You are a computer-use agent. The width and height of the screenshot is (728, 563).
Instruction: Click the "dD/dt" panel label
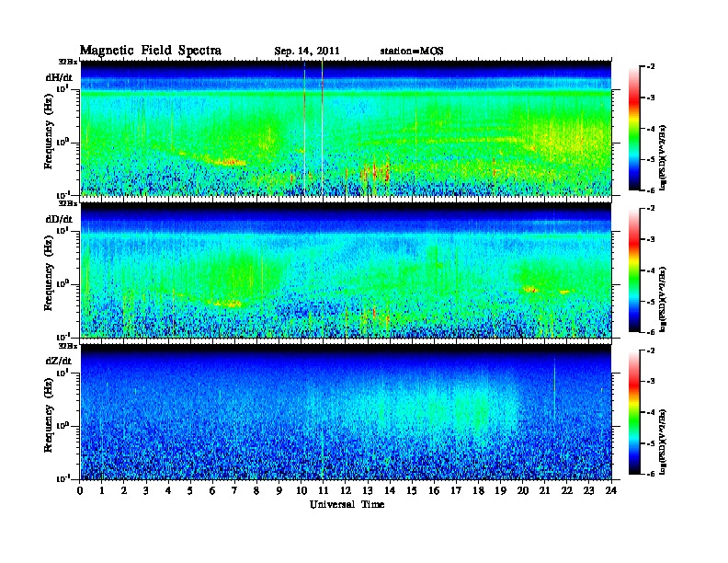[x=59, y=219]
